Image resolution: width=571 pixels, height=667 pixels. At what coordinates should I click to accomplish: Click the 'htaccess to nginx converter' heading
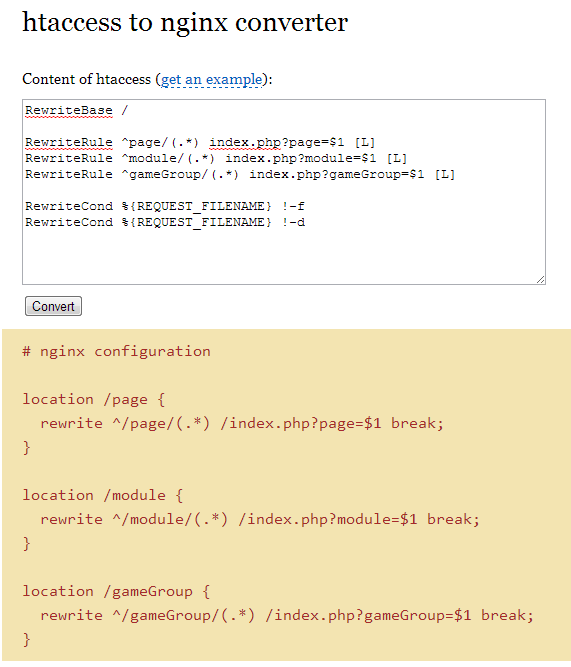[185, 22]
